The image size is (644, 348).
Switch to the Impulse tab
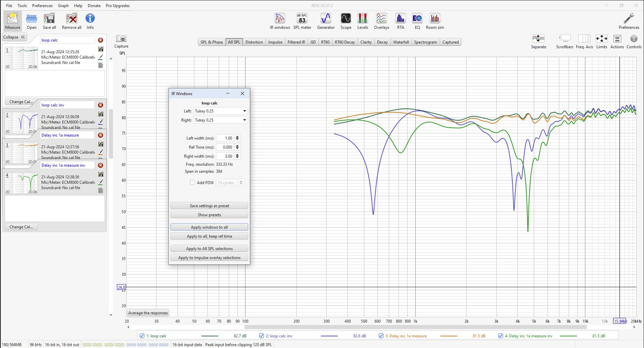coord(275,42)
